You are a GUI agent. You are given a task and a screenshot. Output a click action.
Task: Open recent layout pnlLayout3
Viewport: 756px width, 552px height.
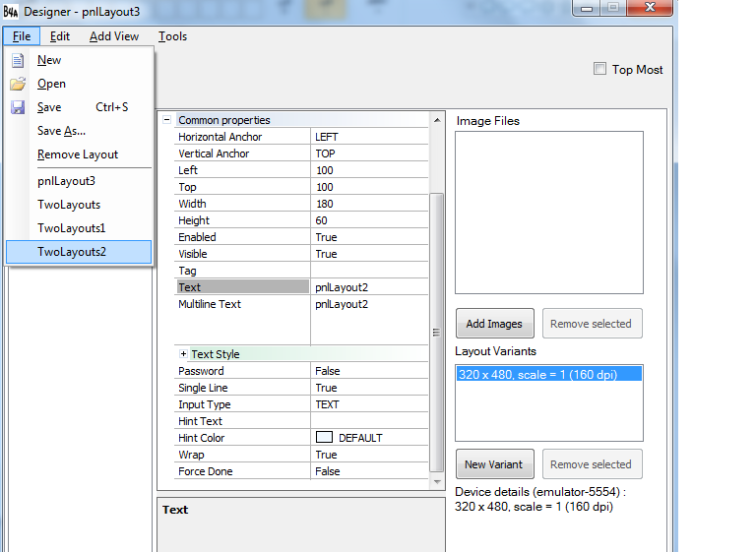coord(80,181)
